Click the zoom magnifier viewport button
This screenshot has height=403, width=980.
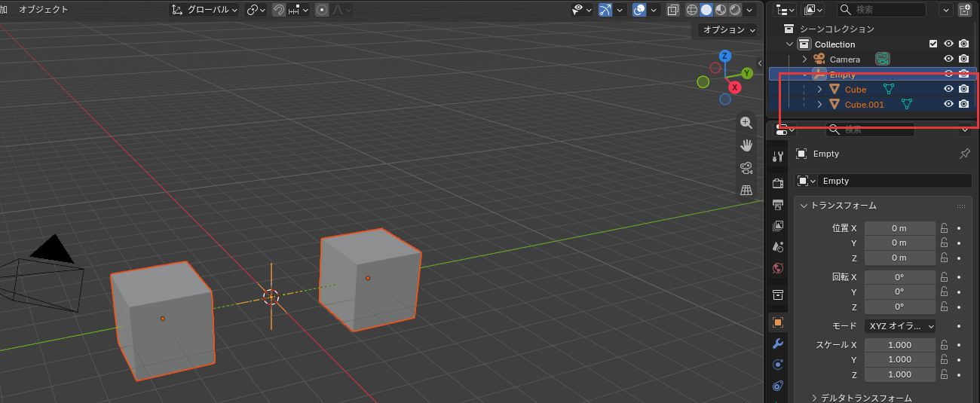click(746, 123)
